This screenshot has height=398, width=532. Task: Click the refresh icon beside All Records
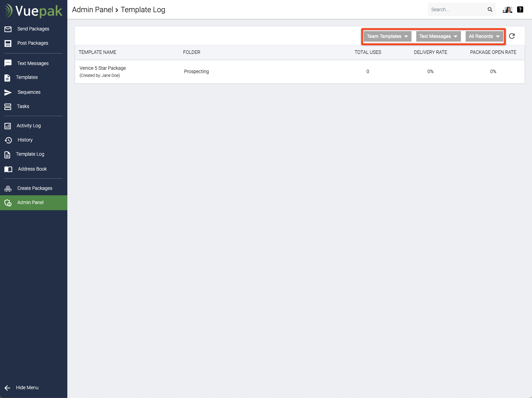512,36
